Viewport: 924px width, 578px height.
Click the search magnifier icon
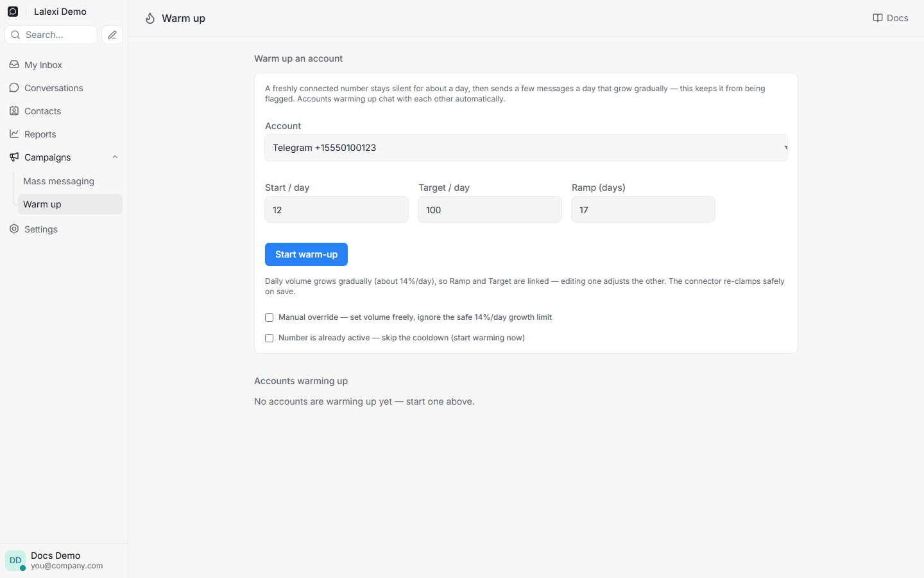pyautogui.click(x=15, y=35)
